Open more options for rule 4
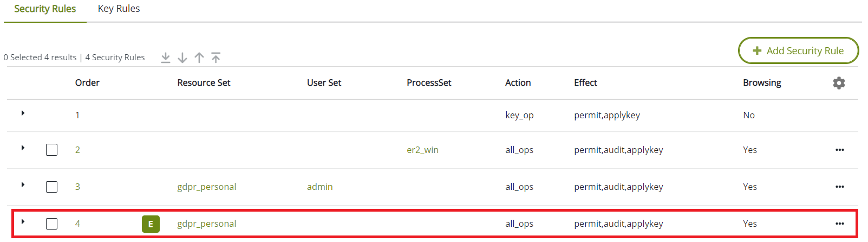This screenshot has height=242, width=868. 840,224
